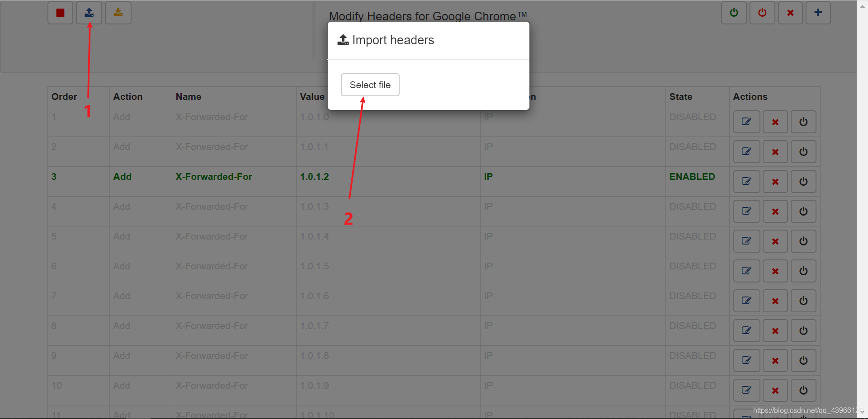Click the green enable-all power icon

734,13
